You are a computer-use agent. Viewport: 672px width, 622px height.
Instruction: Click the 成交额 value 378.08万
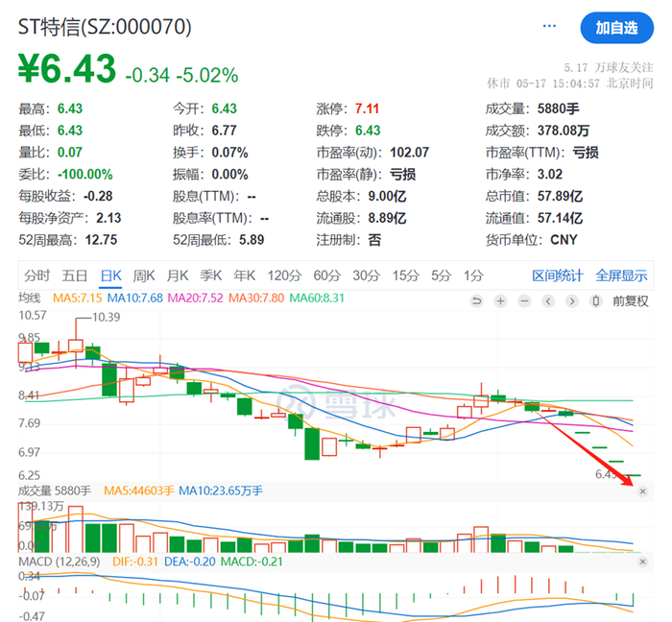click(564, 131)
